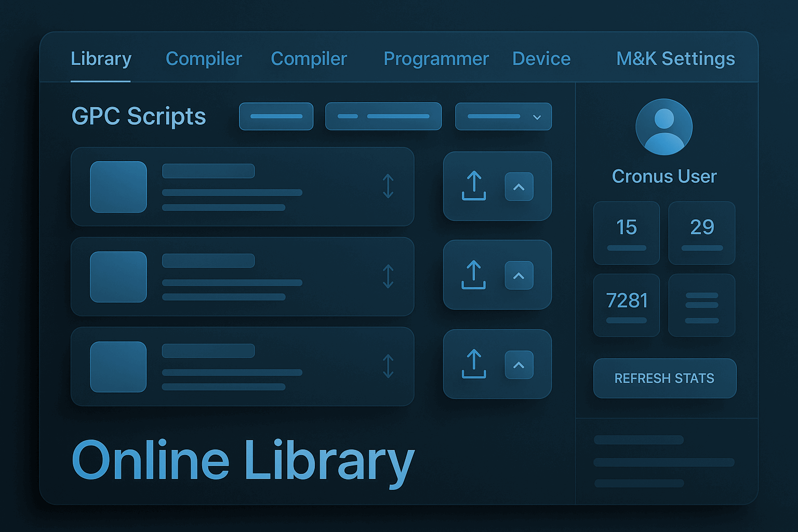The image size is (798, 532).
Task: Click the 7281 stats tile
Action: click(x=627, y=305)
